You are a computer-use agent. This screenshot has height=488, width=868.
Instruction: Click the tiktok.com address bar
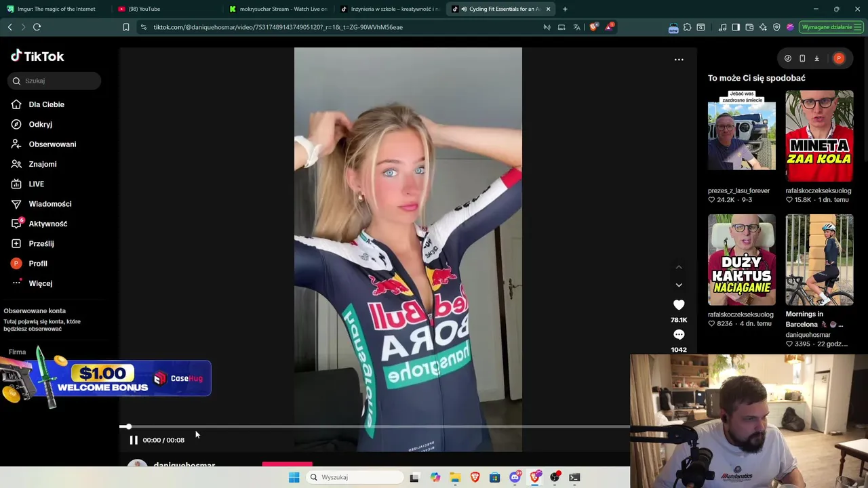[x=339, y=27]
